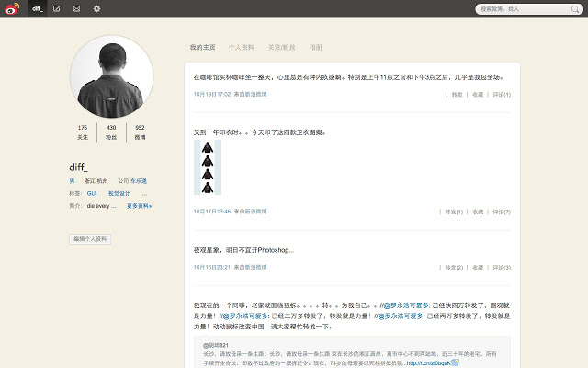This screenshot has height=368, width=588.
Task: Open the @胡坤821 quoted author link
Action: tap(216, 346)
